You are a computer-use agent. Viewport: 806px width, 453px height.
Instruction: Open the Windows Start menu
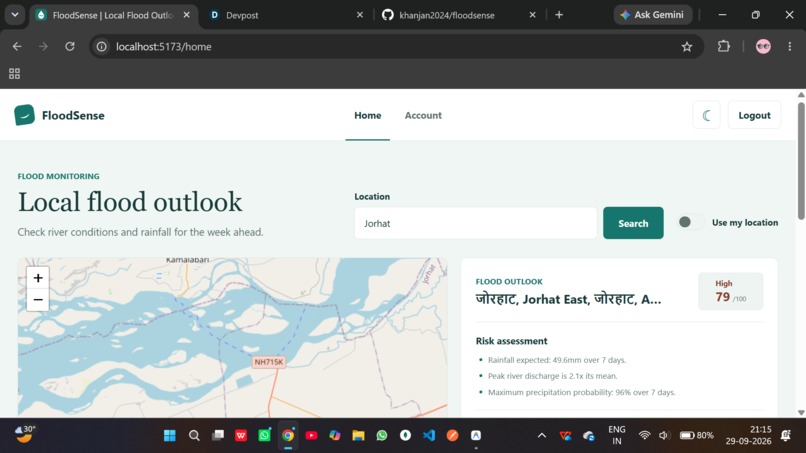170,436
